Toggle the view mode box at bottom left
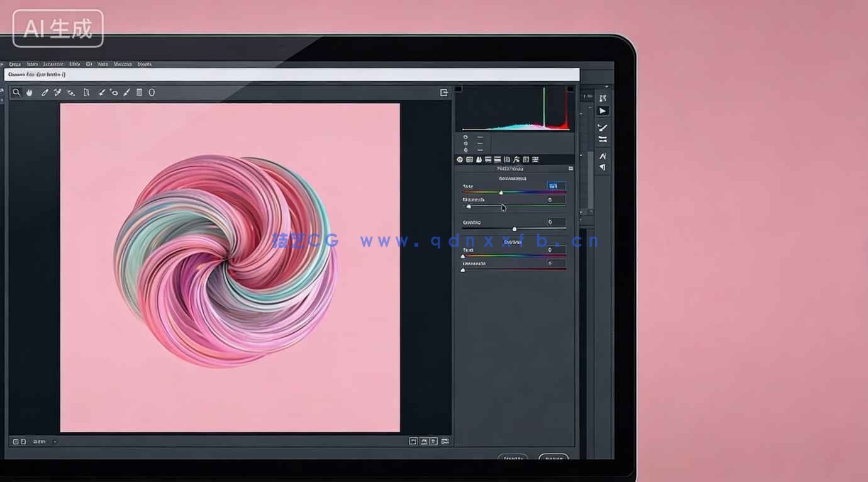This screenshot has width=868, height=482. pos(16,442)
